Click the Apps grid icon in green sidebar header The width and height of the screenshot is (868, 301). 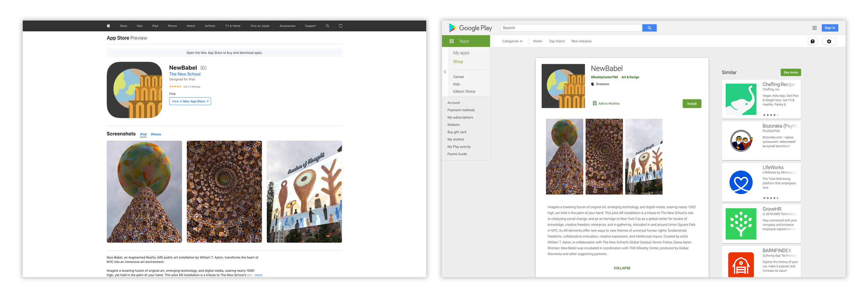tap(451, 41)
